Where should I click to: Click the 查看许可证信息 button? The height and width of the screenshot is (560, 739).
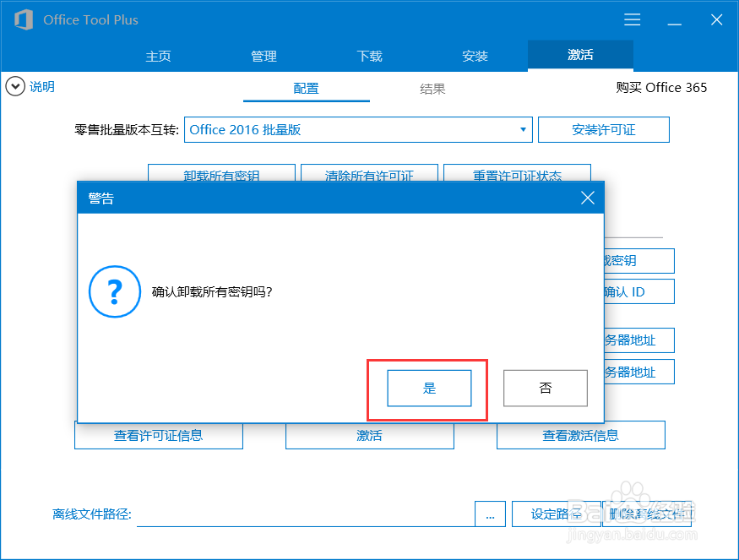pyautogui.click(x=159, y=436)
